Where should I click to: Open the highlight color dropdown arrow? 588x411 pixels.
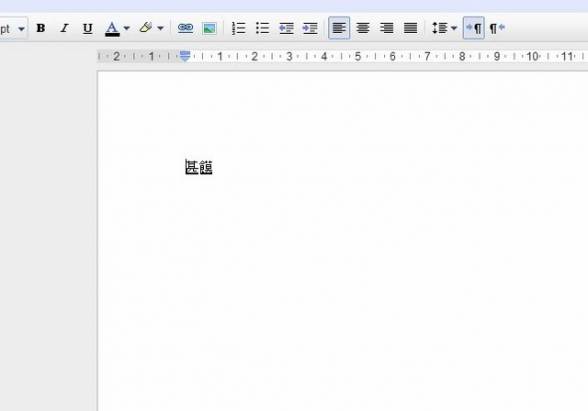[160, 28]
